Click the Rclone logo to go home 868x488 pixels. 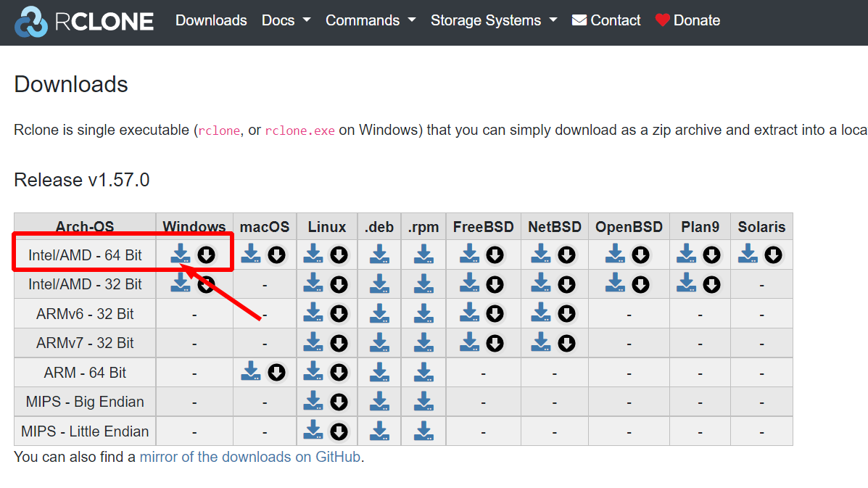pyautogui.click(x=84, y=22)
